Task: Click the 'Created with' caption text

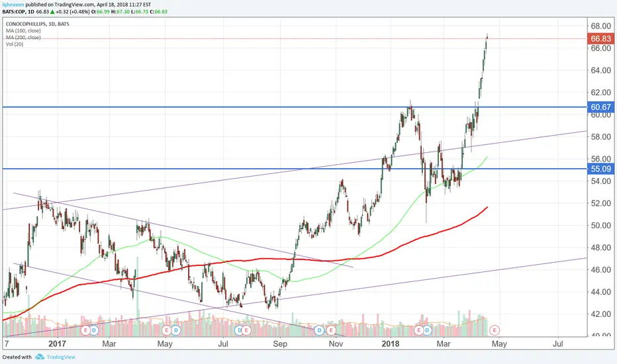Action: 17,357
